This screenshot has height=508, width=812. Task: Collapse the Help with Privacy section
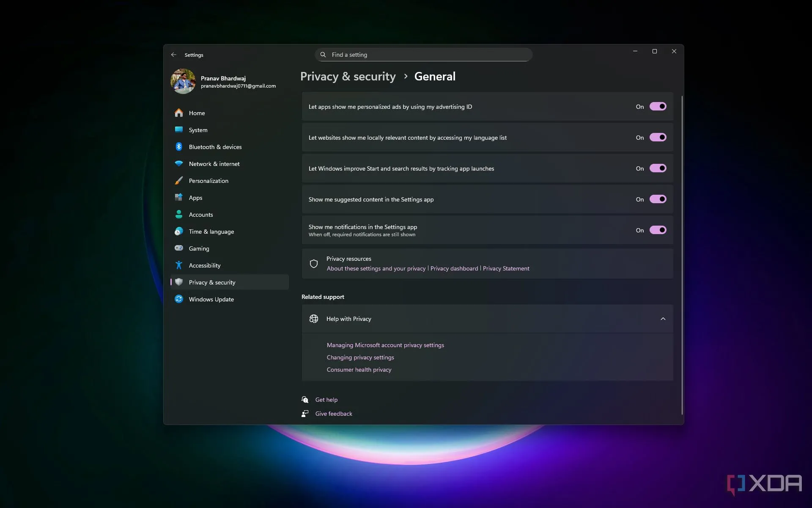click(663, 319)
